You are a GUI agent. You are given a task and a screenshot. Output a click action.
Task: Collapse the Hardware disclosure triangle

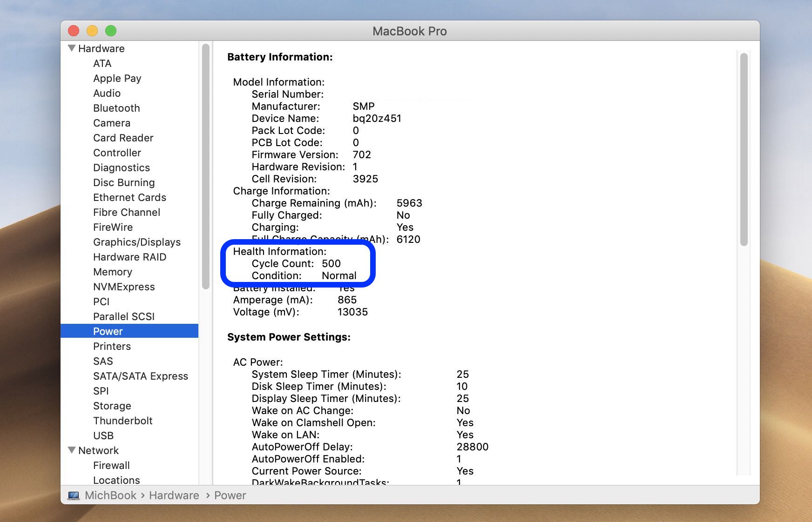tap(71, 48)
